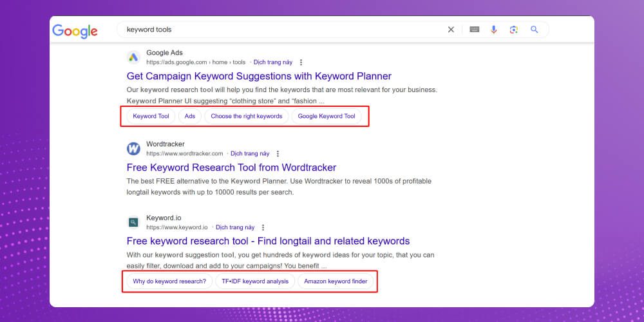Click the Keyword Tool sitelink chip

tap(151, 116)
